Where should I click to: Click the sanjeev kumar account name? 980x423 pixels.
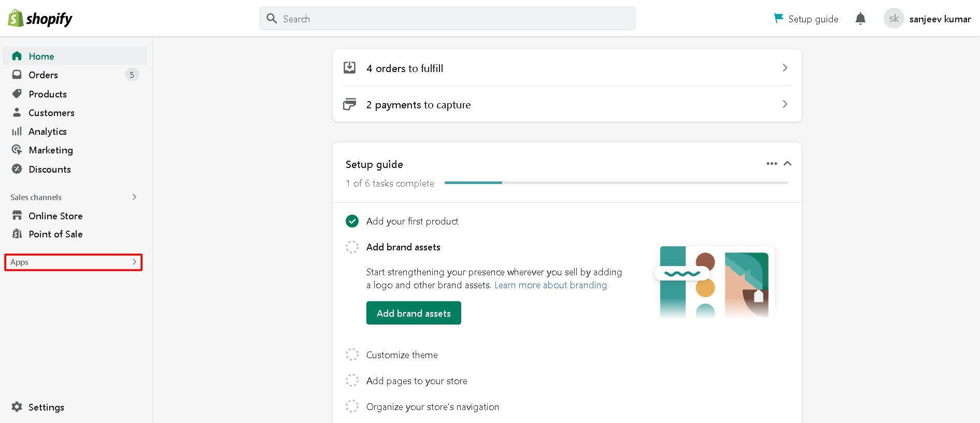coord(940,19)
